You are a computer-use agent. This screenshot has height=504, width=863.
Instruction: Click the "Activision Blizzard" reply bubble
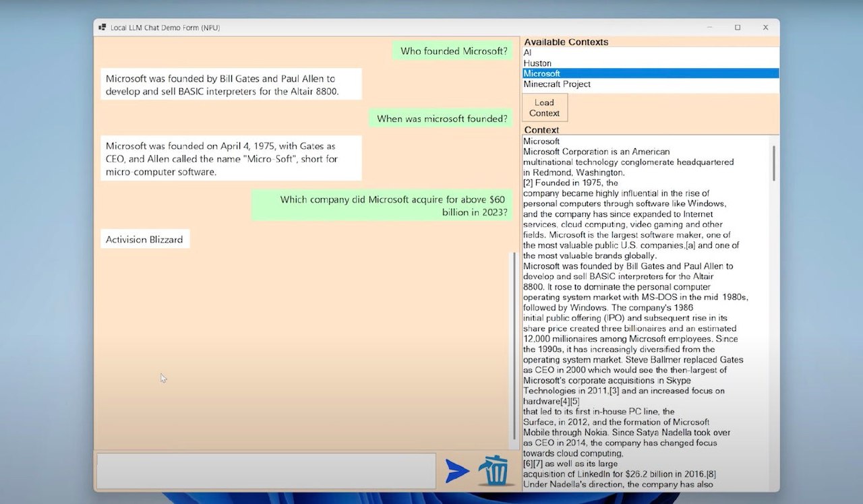(144, 239)
